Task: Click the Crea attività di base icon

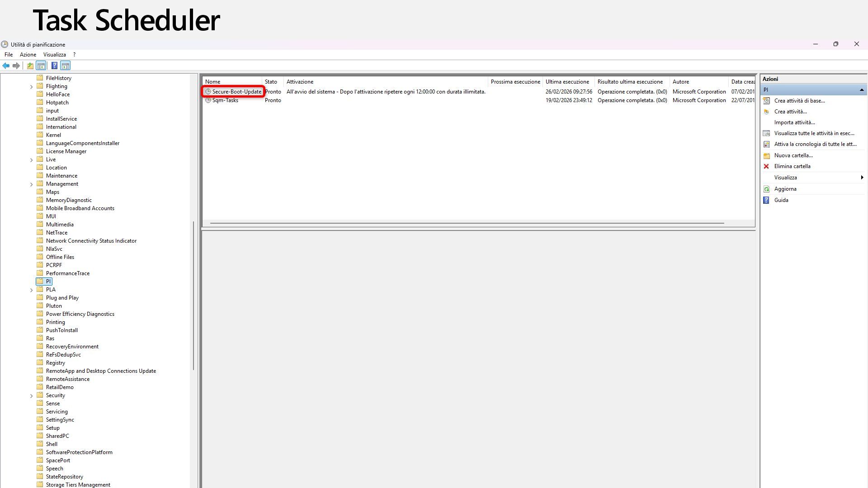Action: point(766,101)
